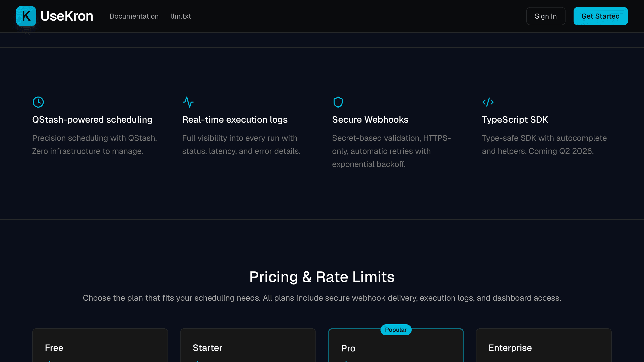The width and height of the screenshot is (644, 362).
Task: Select the Starter plan card
Action: (248, 345)
